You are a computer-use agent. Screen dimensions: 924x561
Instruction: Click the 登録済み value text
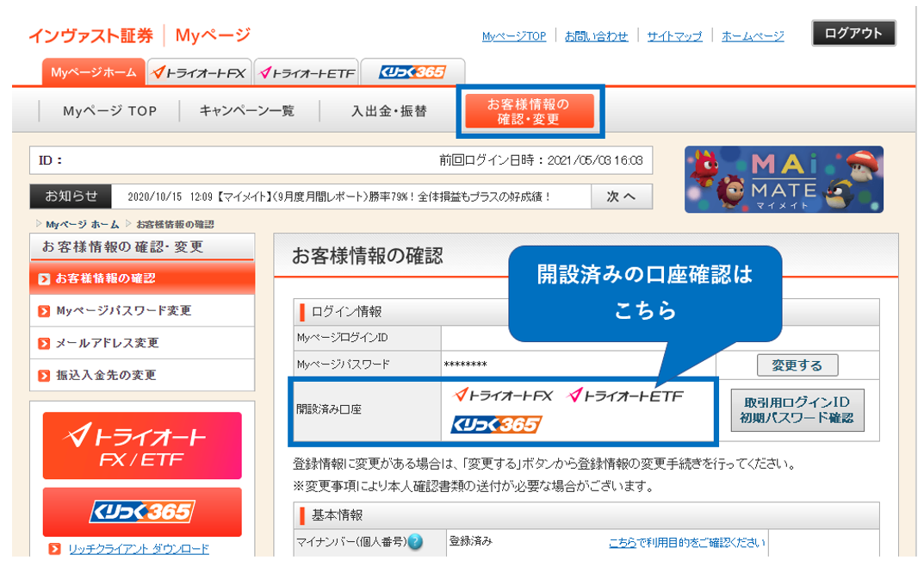coord(470,541)
